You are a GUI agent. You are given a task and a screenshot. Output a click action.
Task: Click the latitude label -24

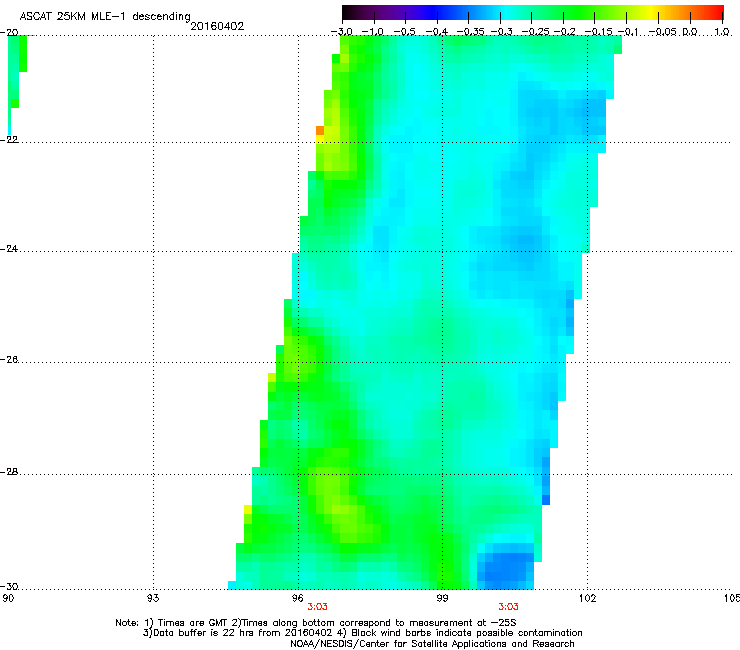tap(9, 249)
